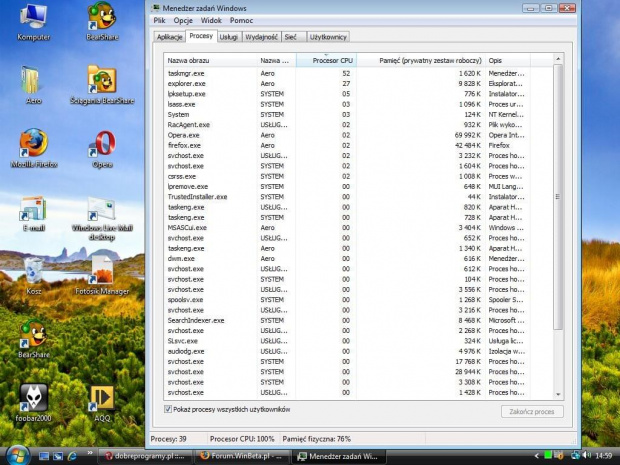Click the network tray icon
Image resolution: width=620 pixels, height=465 pixels.
click(x=575, y=456)
